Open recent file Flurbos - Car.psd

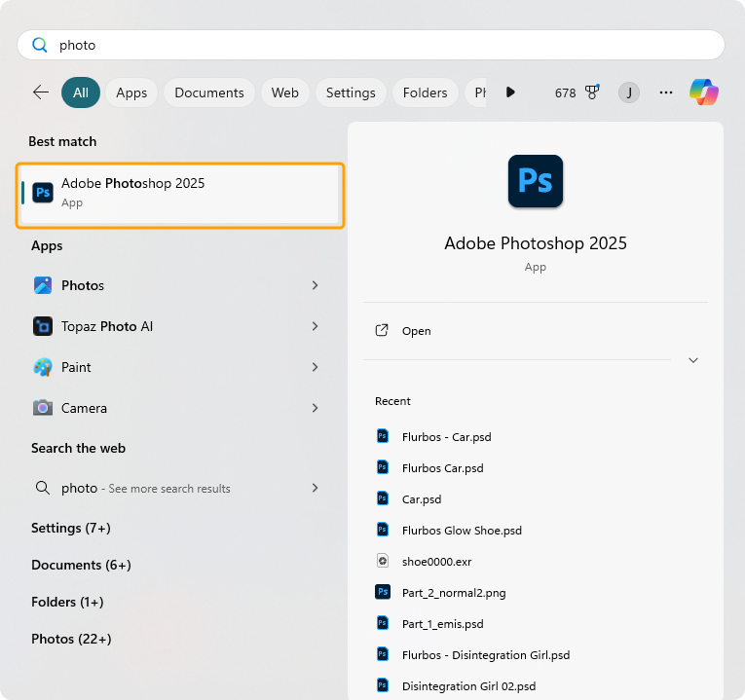coord(447,437)
